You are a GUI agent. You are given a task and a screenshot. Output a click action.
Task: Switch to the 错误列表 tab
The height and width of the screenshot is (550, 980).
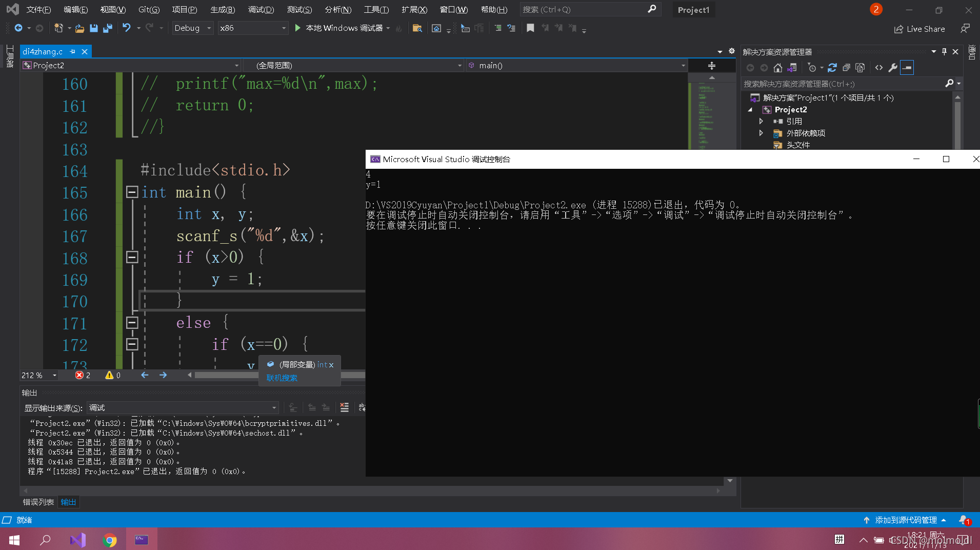(38, 502)
